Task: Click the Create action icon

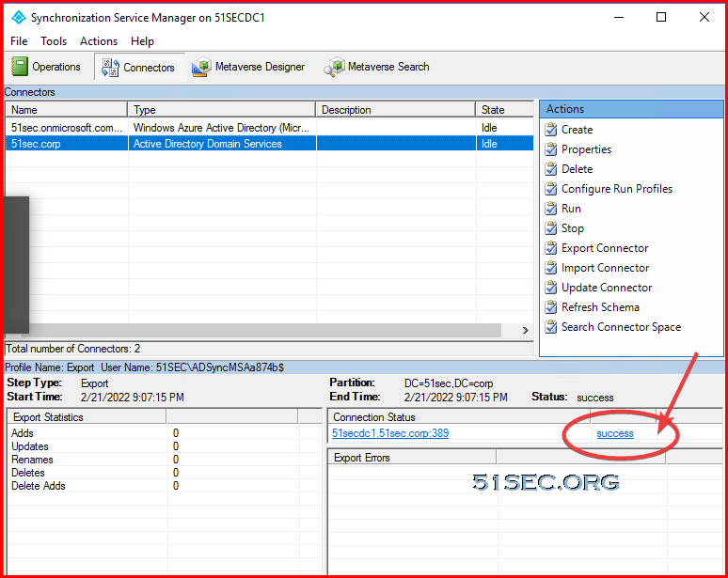Action: tap(551, 130)
